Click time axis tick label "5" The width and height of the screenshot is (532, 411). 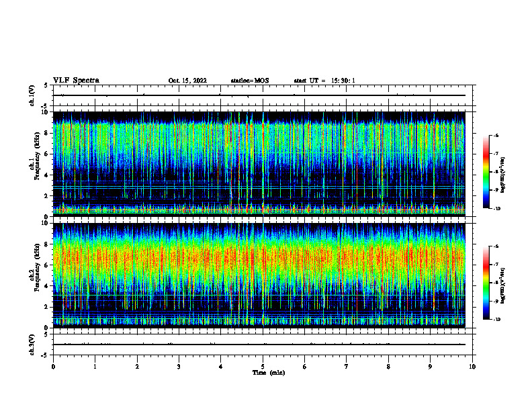coord(263,367)
